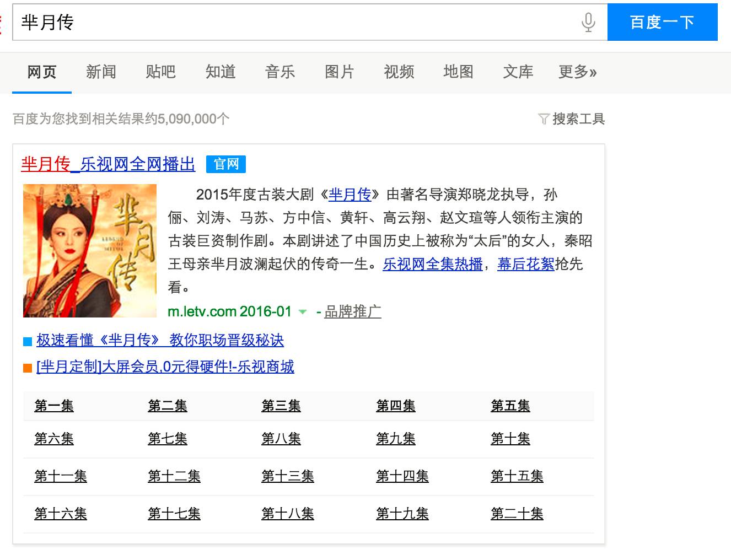Open the 地图 tab

(458, 72)
